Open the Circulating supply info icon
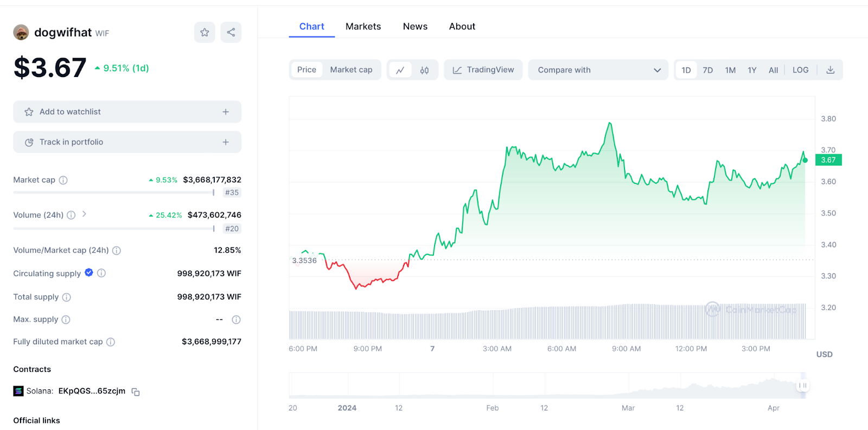Viewport: 868px width, 430px height. pos(101,273)
